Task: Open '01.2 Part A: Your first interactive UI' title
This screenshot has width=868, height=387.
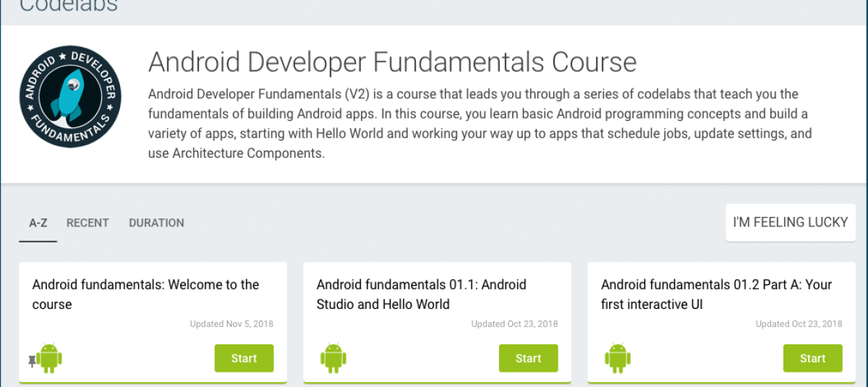Action: tap(716, 294)
